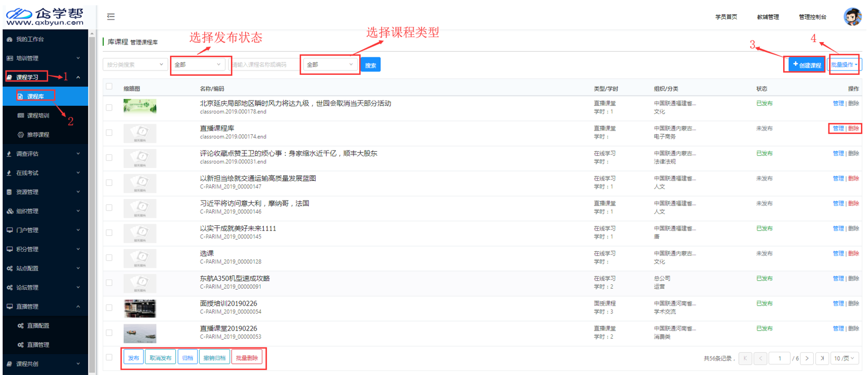Viewport: 868px width, 375px height.
Task: Click the 推荐课程 sidebar icon
Action: tap(21, 135)
